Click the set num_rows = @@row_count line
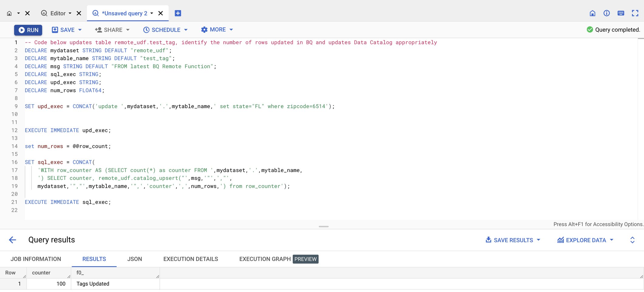644x292 pixels. [x=68, y=146]
